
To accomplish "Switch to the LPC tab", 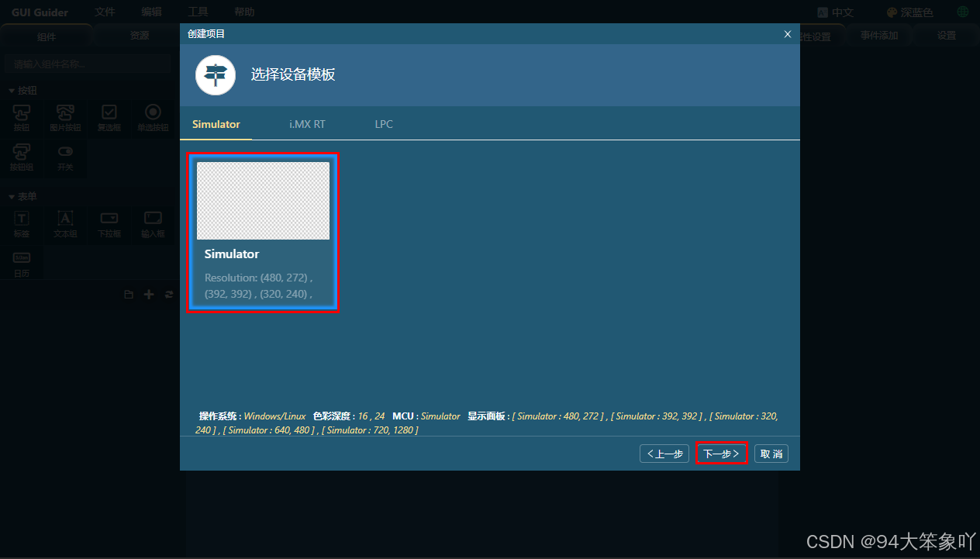I will pyautogui.click(x=384, y=124).
